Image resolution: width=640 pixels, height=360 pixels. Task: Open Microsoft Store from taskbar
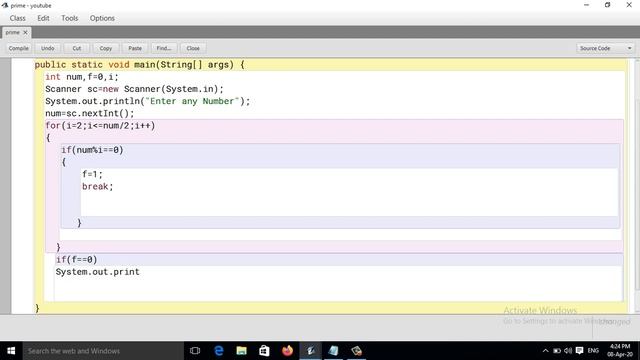(264, 351)
